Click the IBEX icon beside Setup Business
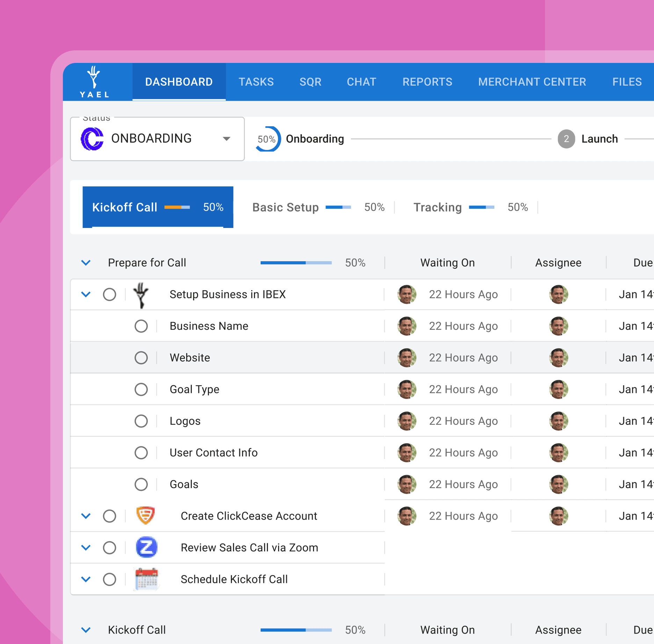Viewport: 654px width, 644px height. click(x=141, y=295)
